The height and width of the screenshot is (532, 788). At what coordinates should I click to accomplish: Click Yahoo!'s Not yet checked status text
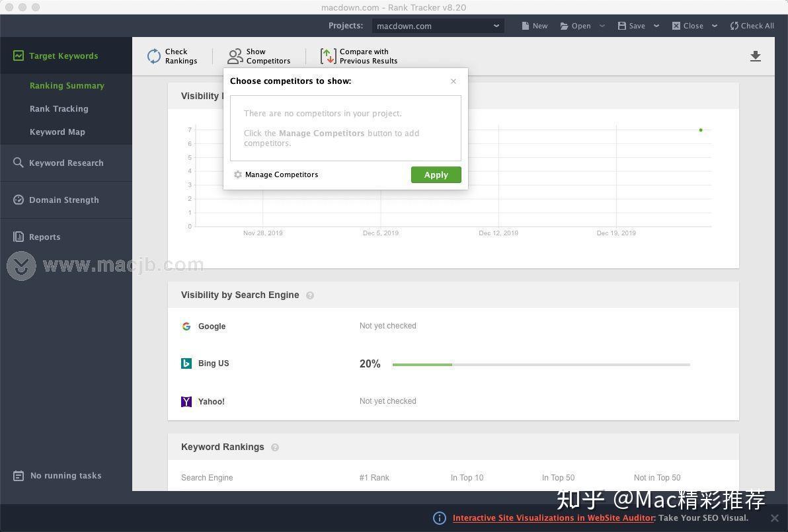pyautogui.click(x=387, y=401)
